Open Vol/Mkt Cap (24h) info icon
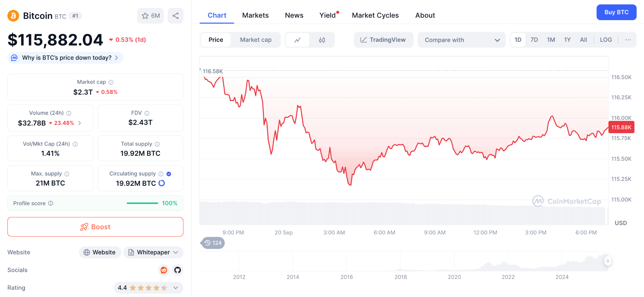The width and height of the screenshot is (644, 297). click(x=75, y=144)
